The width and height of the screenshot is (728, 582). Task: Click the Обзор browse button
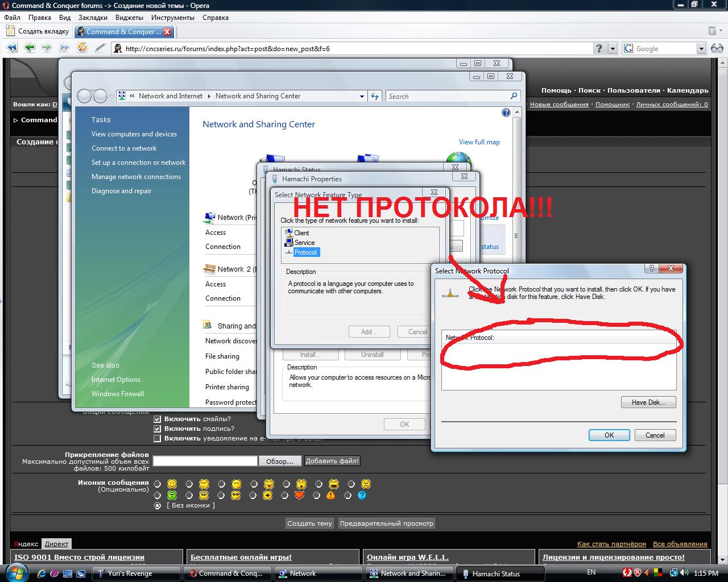point(280,461)
